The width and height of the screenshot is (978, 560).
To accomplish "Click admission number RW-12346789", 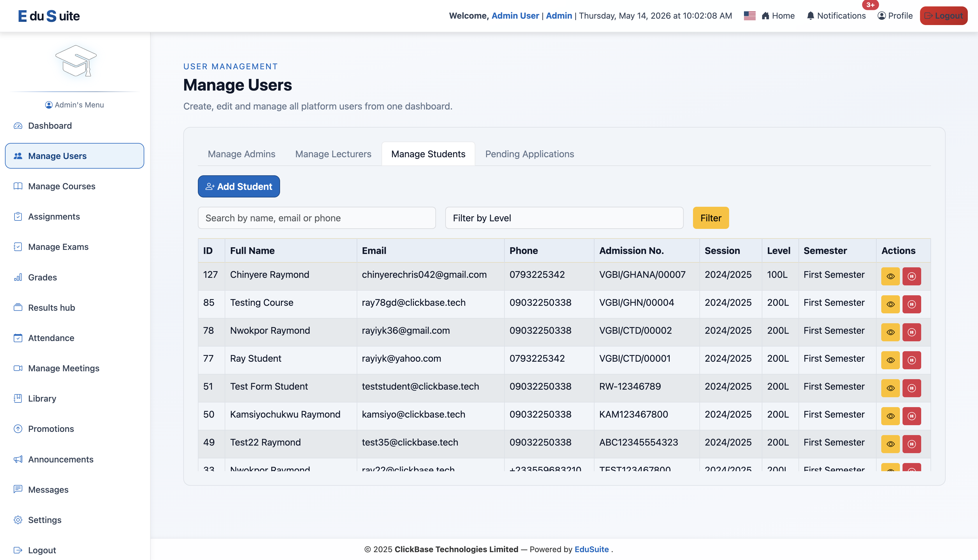I will (630, 386).
